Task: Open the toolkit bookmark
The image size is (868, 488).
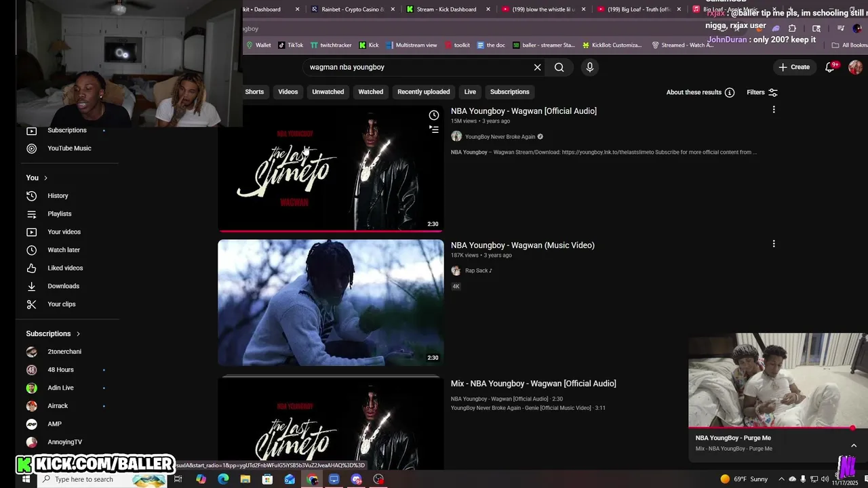Action: (x=456, y=45)
